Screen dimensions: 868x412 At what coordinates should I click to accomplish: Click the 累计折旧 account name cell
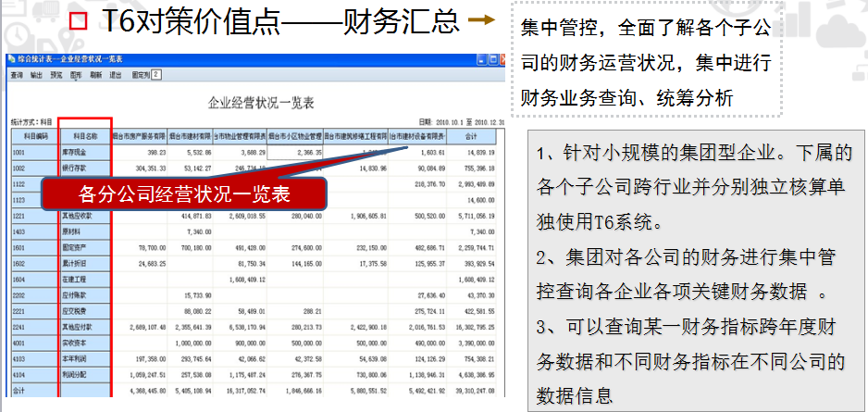[85, 264]
